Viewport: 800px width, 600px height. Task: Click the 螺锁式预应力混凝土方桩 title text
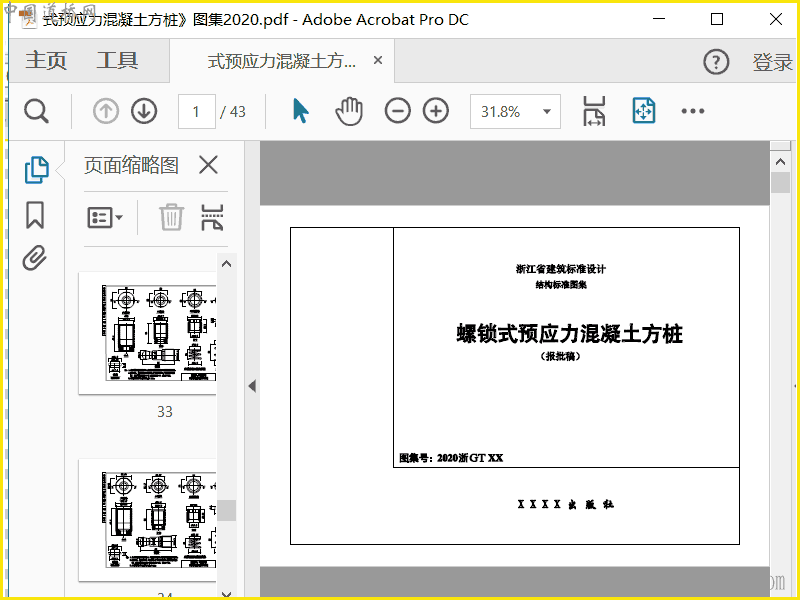569,334
